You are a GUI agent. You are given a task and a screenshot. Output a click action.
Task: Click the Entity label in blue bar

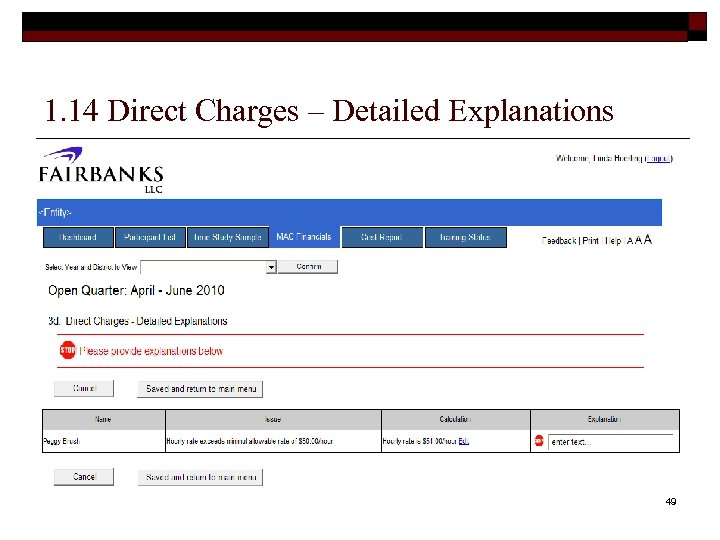[55, 212]
